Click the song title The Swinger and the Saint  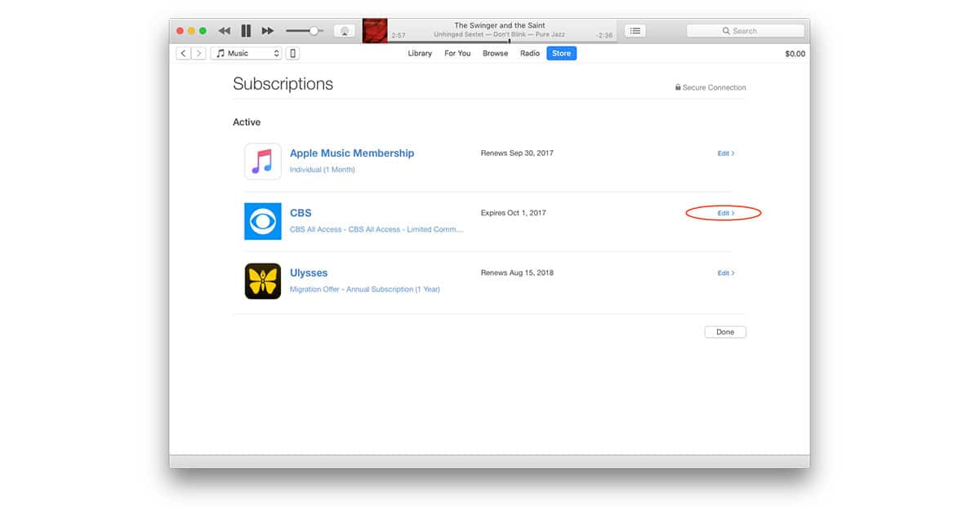coord(500,25)
